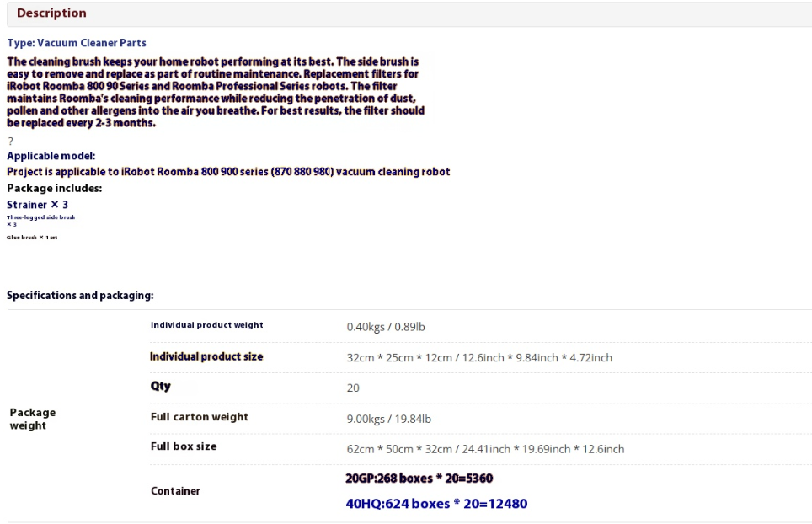Viewport: 812px width, 524px height.
Task: Click the 'Individual product weight' label
Action: pyautogui.click(x=206, y=325)
